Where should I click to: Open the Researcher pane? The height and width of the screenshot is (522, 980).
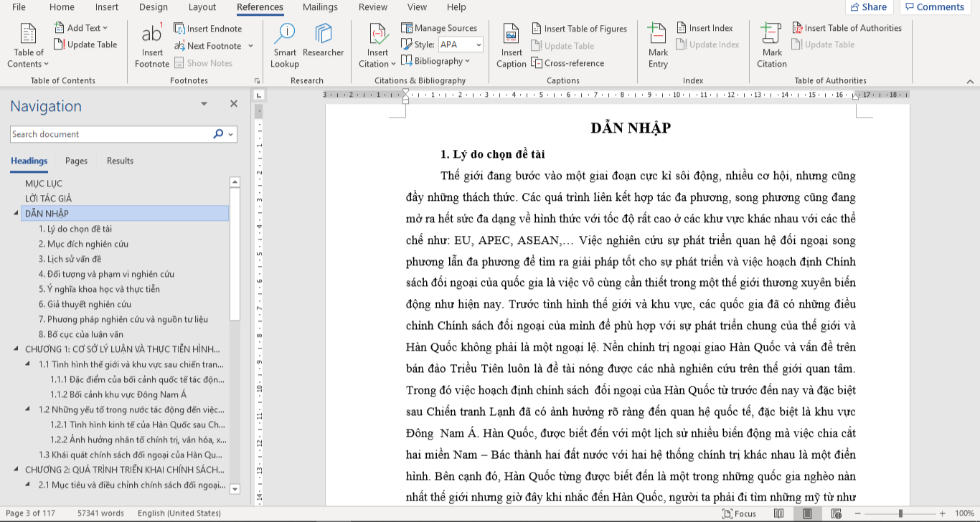tap(324, 41)
